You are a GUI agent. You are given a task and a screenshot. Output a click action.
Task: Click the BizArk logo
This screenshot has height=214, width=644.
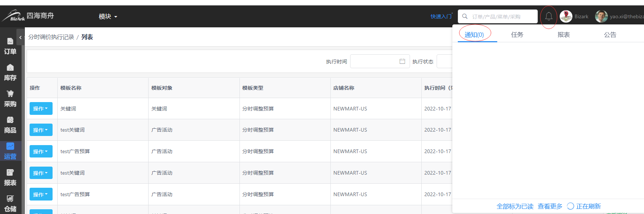click(x=28, y=16)
